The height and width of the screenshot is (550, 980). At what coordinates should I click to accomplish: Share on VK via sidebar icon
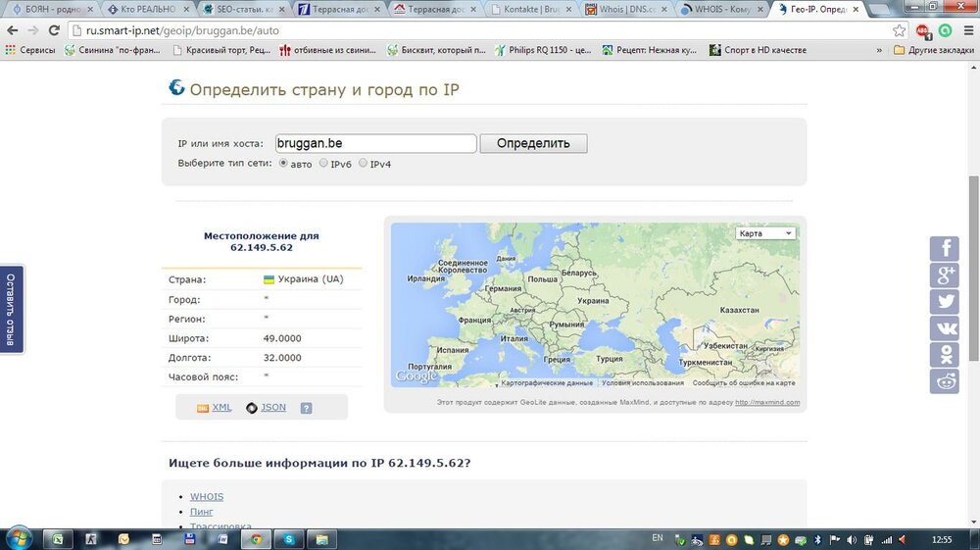tap(945, 328)
